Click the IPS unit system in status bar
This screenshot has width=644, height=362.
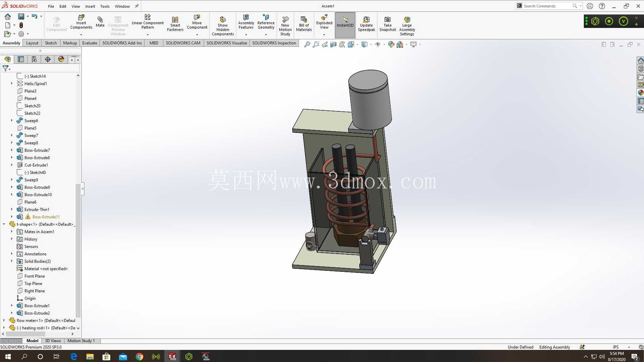(x=615, y=347)
